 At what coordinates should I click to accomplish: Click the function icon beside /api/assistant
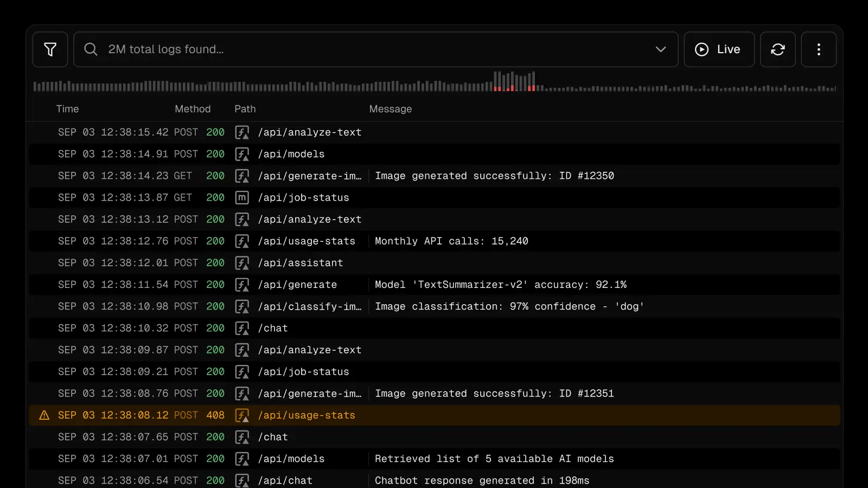pyautogui.click(x=242, y=263)
